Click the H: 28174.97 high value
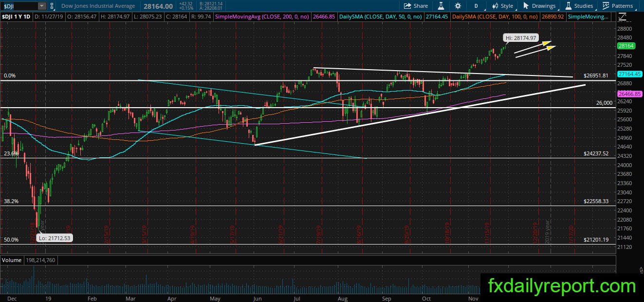Image resolution: width=644 pixels, height=302 pixels. [116, 17]
